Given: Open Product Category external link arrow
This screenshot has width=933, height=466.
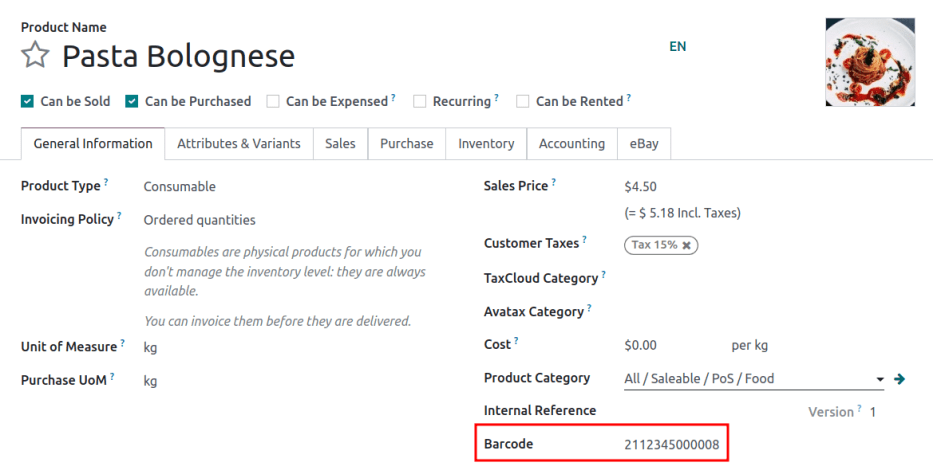Looking at the screenshot, I should pos(899,379).
